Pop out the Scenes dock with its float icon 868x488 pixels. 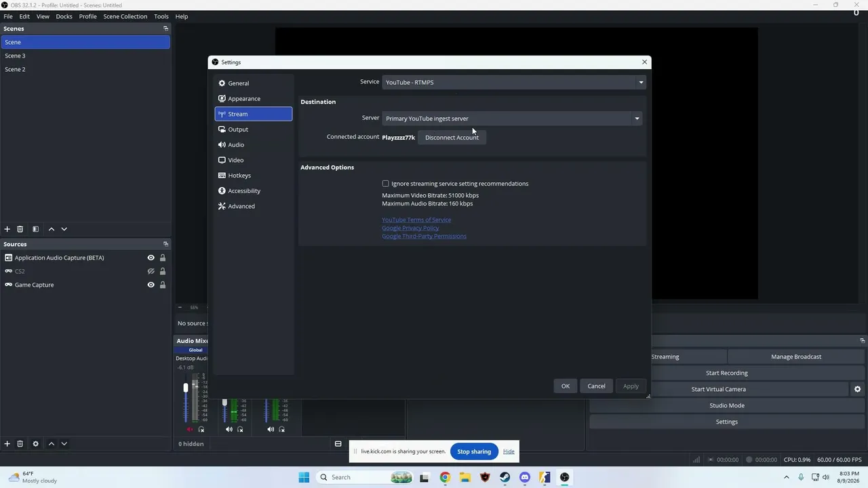coord(165,28)
